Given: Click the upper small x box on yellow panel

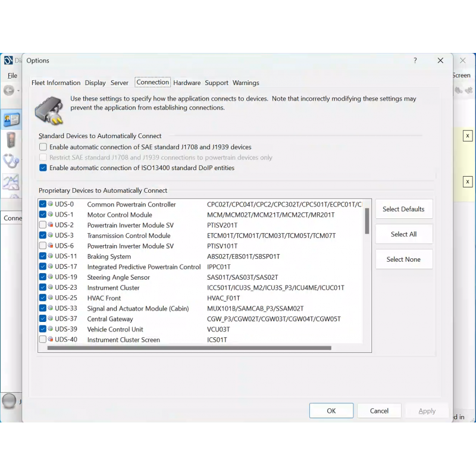Looking at the screenshot, I should tap(468, 136).
